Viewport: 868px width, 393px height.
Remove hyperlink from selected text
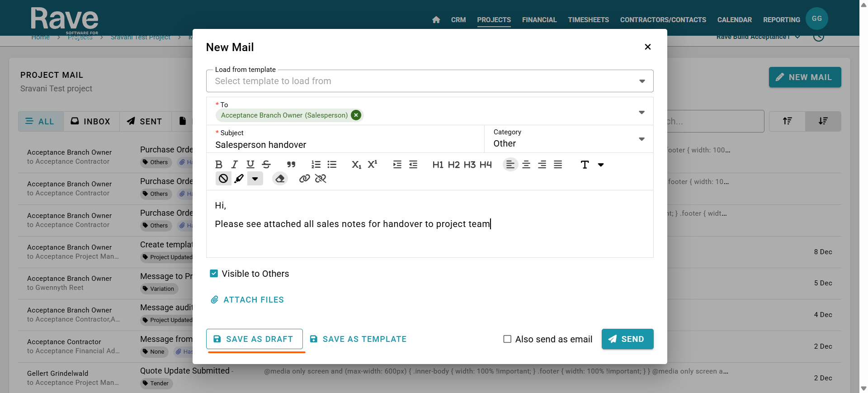click(321, 179)
